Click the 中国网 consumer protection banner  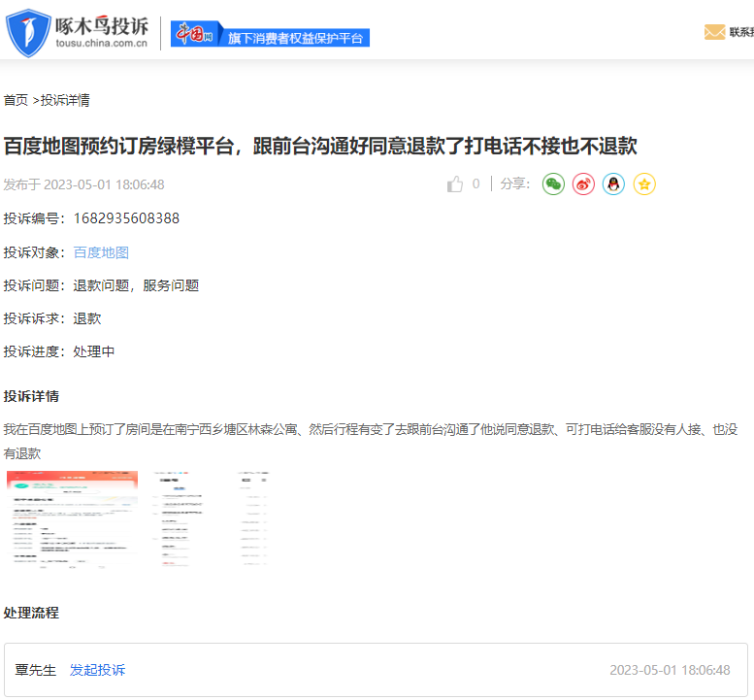tap(270, 34)
